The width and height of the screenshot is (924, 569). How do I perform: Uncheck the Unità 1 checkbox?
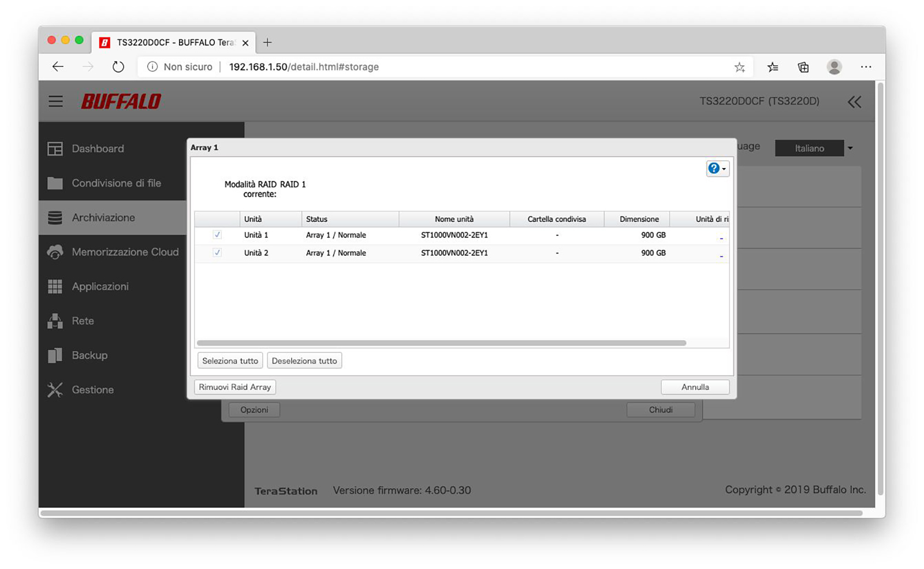click(x=217, y=235)
